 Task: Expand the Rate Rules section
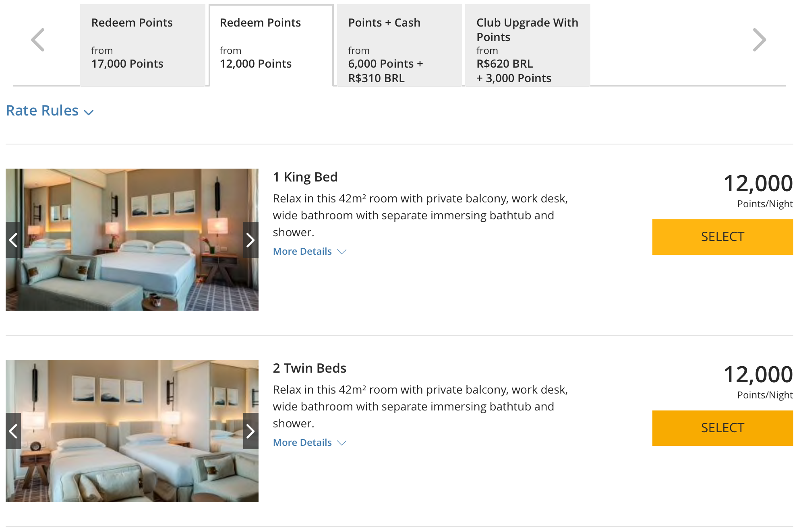pyautogui.click(x=42, y=111)
